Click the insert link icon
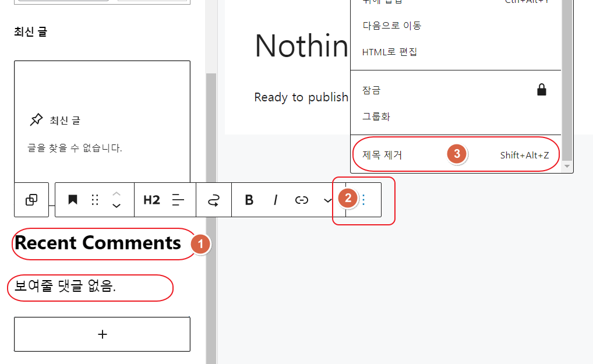Screen dimensions: 593x364 click(x=302, y=200)
